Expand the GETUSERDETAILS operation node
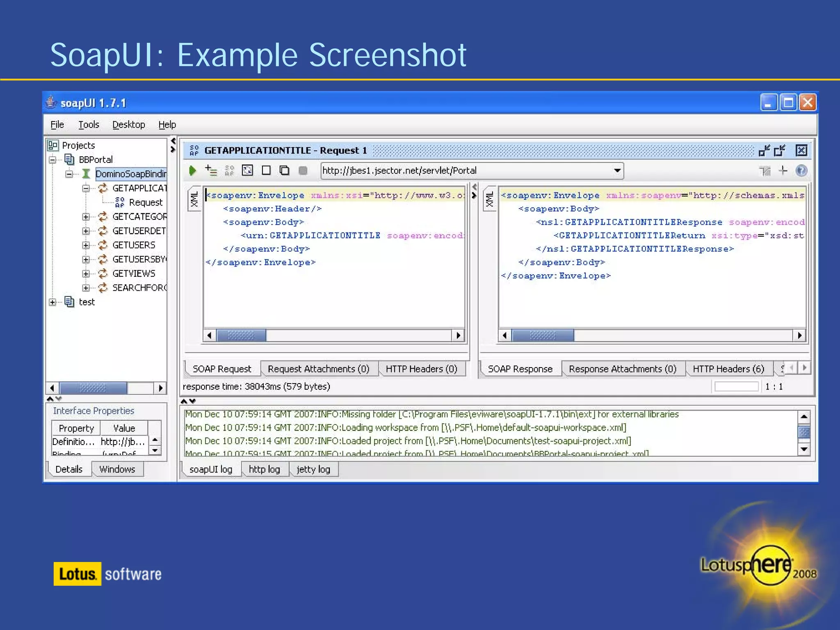This screenshot has width=840, height=630. [86, 231]
